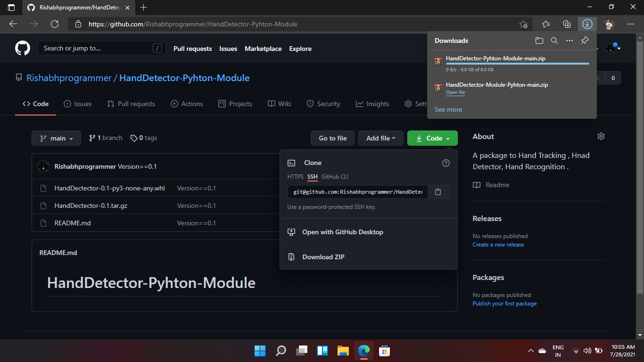The height and width of the screenshot is (362, 644).
Task: Click the Go to file button
Action: [333, 138]
